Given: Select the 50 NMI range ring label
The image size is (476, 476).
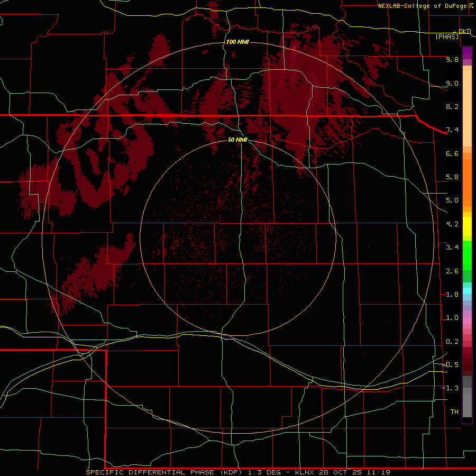Looking at the screenshot, I should pyautogui.click(x=237, y=140).
